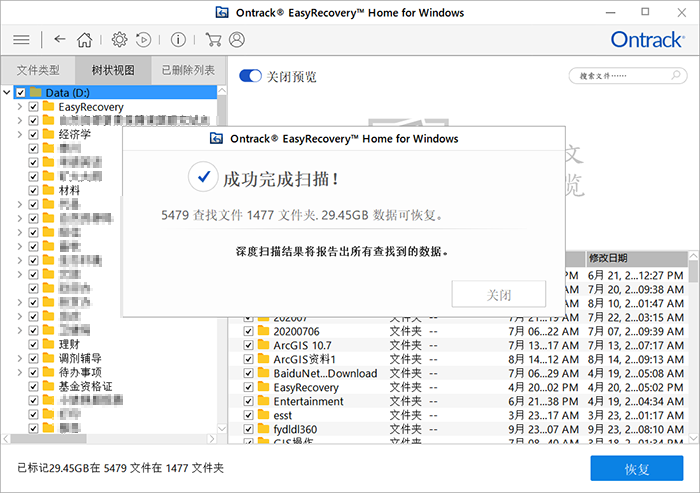
Task: Open the hamburger menu in toolbar
Action: (x=21, y=40)
